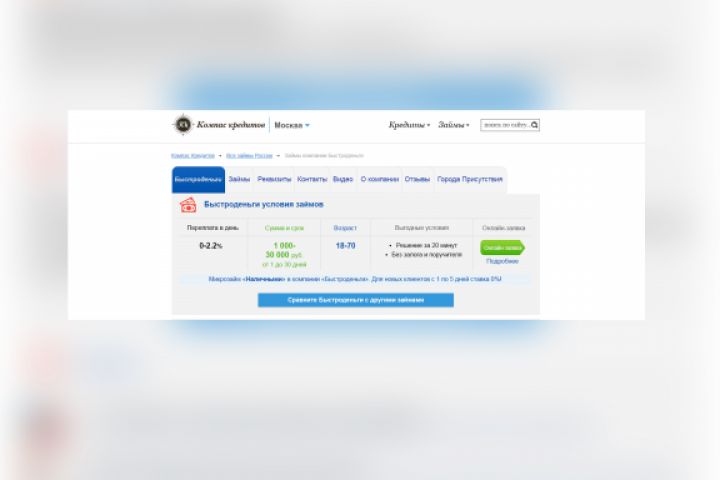
Task: Go to the Отзывы tab
Action: 417,179
